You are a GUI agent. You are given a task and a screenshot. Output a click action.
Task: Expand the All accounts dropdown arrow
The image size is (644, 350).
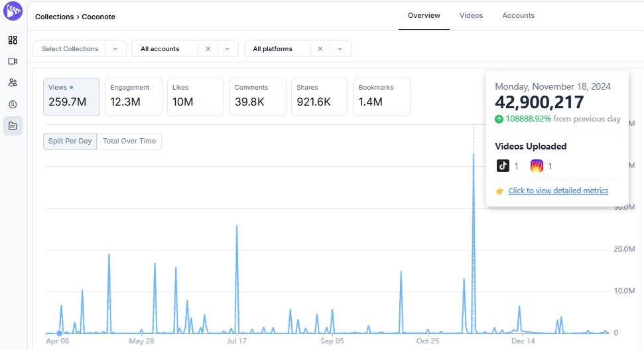tap(227, 49)
